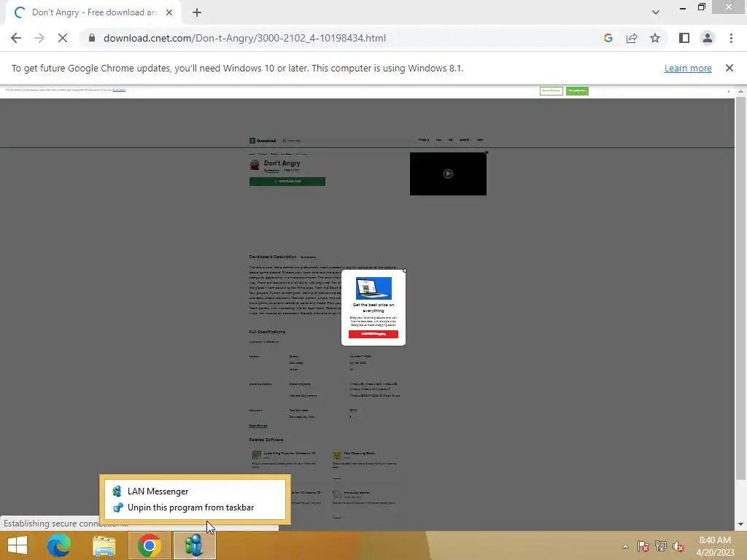The image size is (747, 560).
Task: Open the taskbar clock showing 8:40 AM
Action: click(715, 546)
